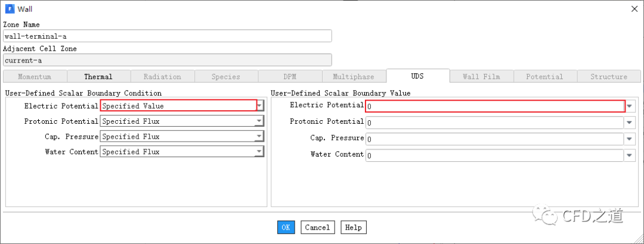Click the Water Content value field
This screenshot has height=244, width=644.
[495, 155]
